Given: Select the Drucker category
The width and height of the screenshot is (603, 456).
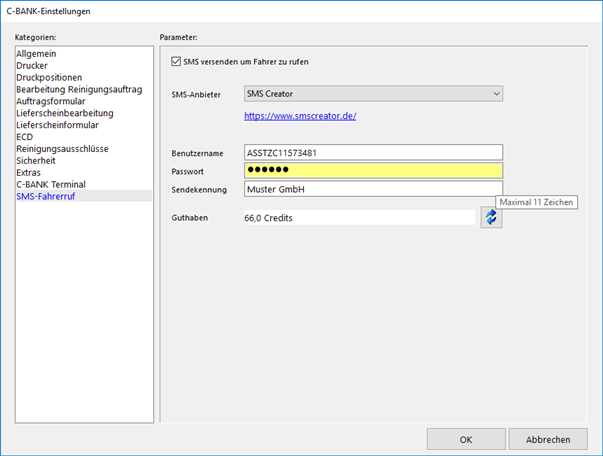Looking at the screenshot, I should (32, 65).
